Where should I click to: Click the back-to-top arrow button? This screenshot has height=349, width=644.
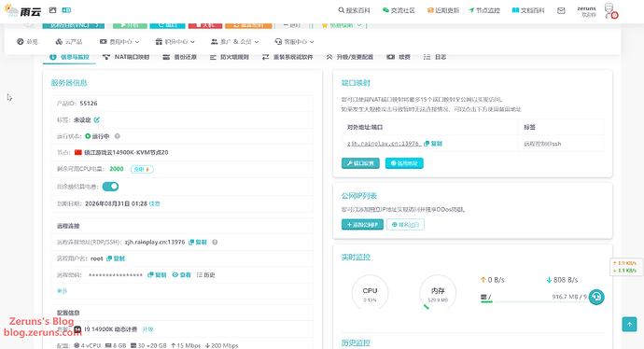(x=629, y=325)
